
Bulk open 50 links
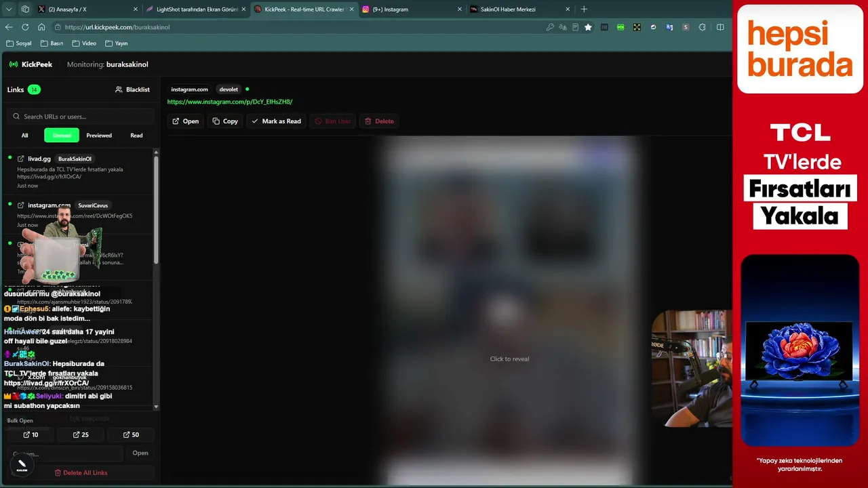[132, 434]
